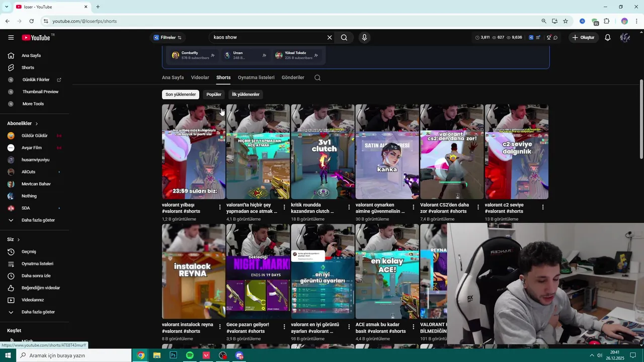This screenshot has width=644, height=362.
Task: Open options for "kritik roundda" short
Action: [x=349, y=207]
